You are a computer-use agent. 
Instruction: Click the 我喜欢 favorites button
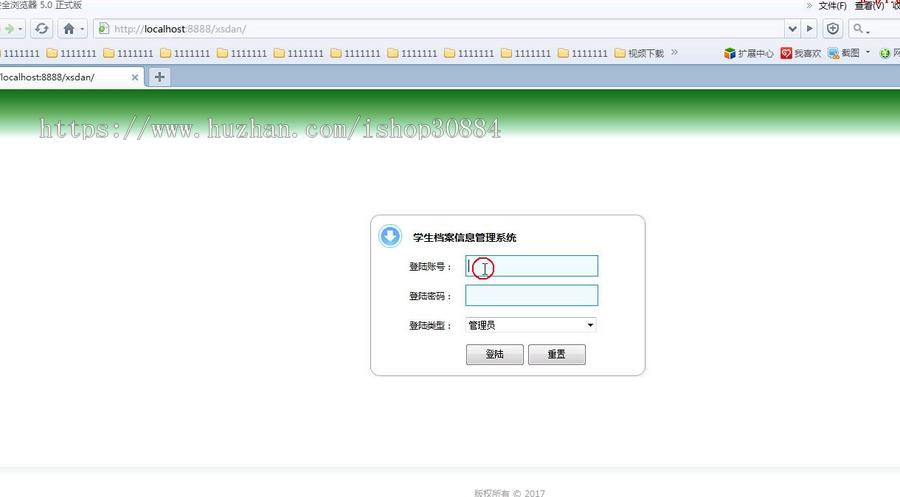pos(801,53)
